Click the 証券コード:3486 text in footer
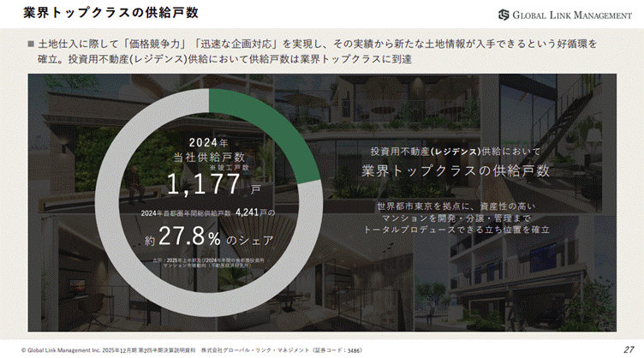 pos(337,349)
